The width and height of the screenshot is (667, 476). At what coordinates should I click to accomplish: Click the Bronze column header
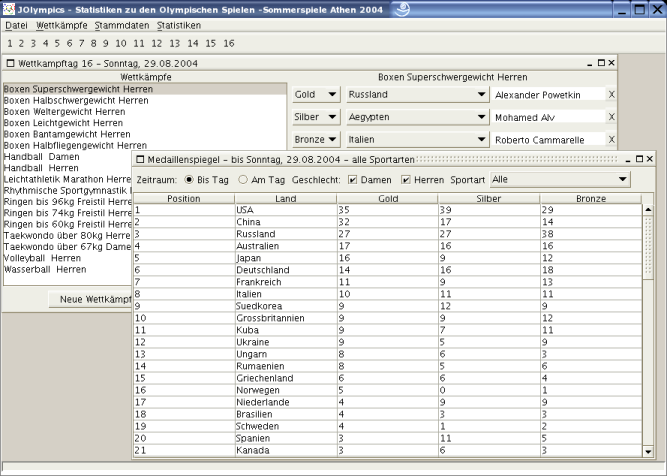[x=590, y=199]
